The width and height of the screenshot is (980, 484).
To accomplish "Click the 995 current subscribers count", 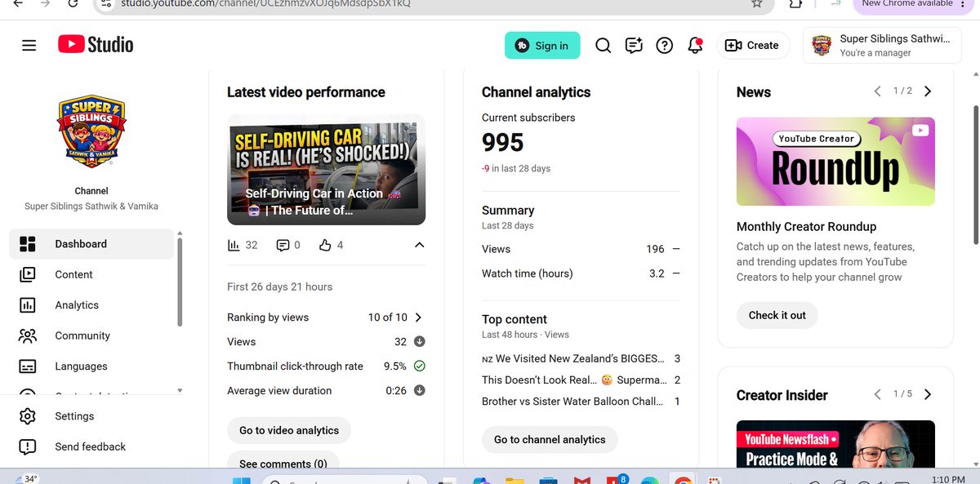I will pos(502,143).
